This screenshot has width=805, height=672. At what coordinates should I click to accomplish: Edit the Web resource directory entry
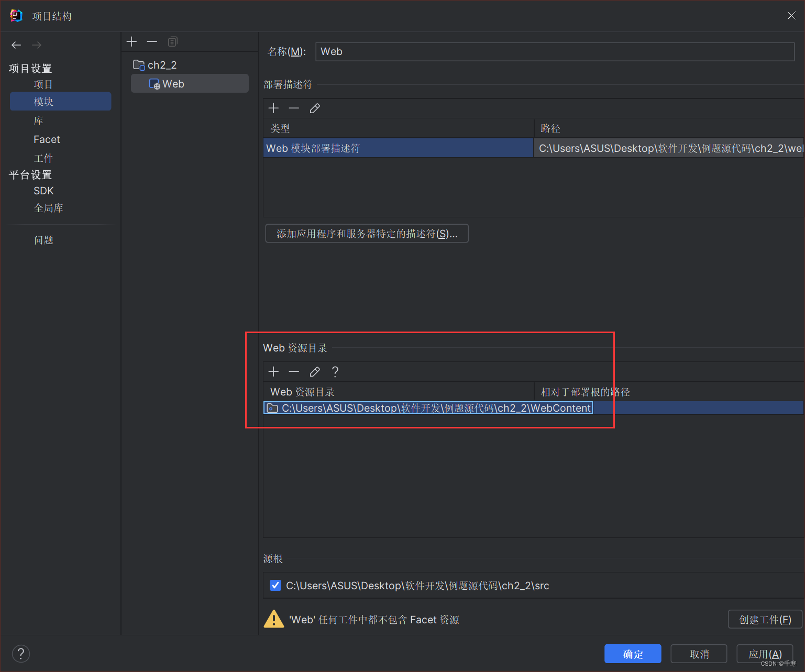pyautogui.click(x=315, y=372)
